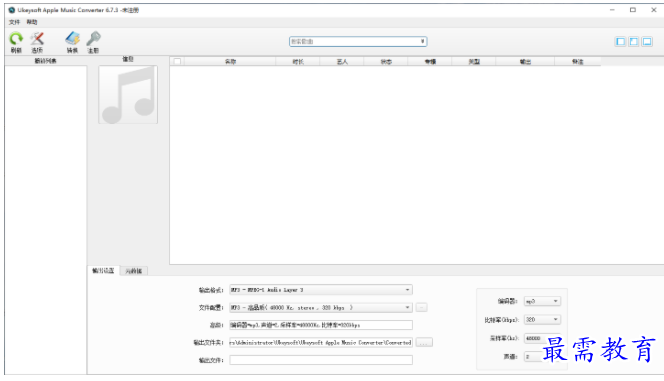The image size is (664, 381).
Task: Click the Status column header
Action: (386, 61)
